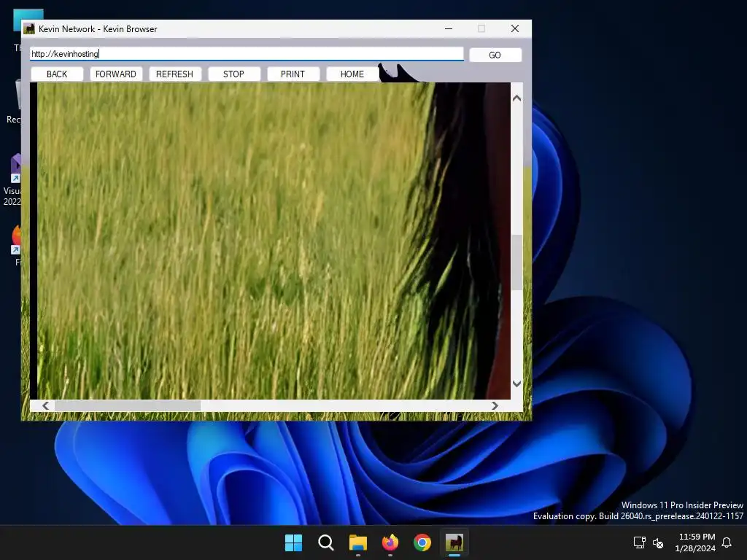Click the horizontal scrollbar right arrow

[x=495, y=405]
